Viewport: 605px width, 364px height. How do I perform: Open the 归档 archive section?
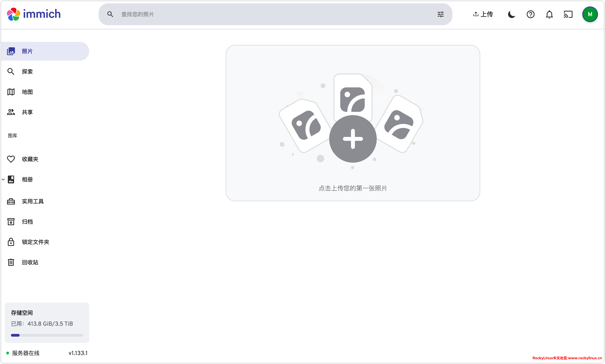click(27, 222)
